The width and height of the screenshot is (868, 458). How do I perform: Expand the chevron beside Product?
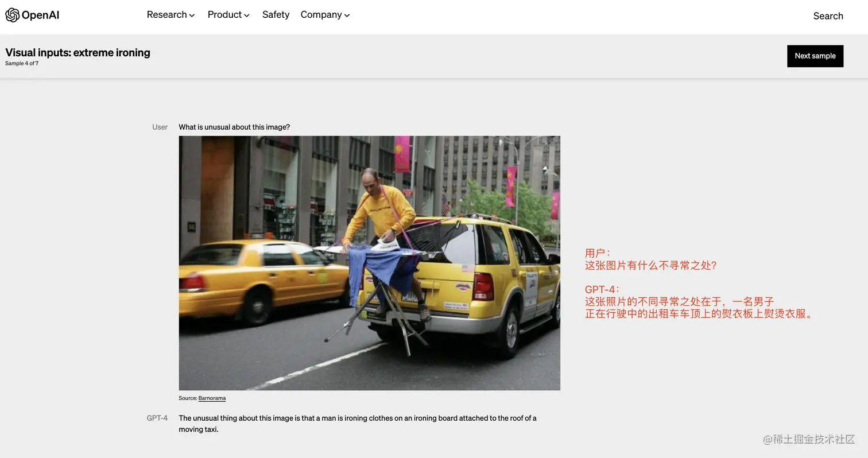pos(247,15)
